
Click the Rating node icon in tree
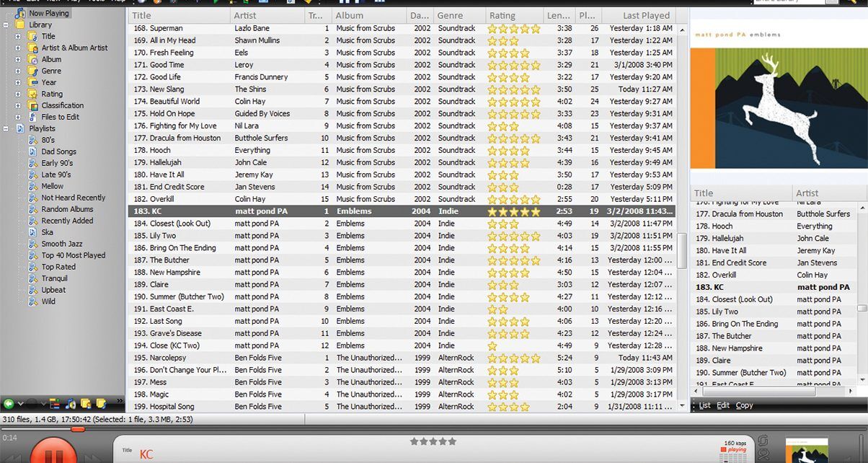(33, 94)
